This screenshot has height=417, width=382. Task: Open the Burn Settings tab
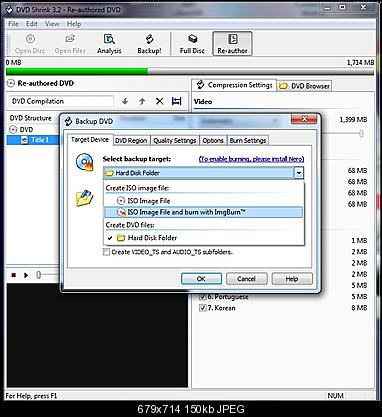click(x=248, y=141)
